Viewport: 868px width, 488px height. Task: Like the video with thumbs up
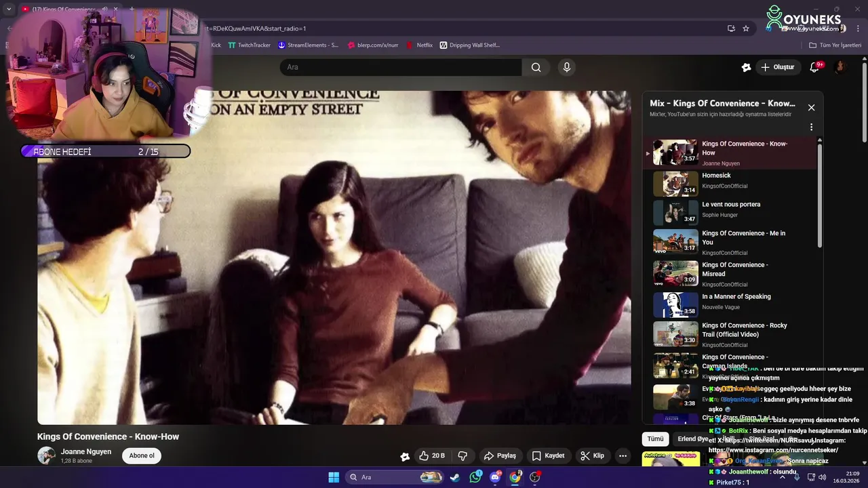[x=432, y=455]
